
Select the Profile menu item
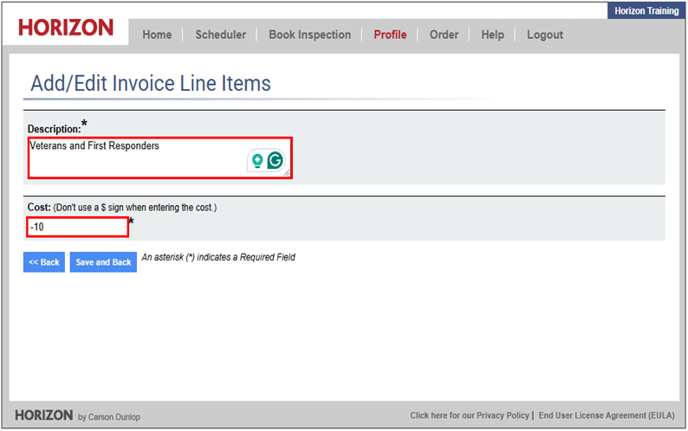[390, 35]
